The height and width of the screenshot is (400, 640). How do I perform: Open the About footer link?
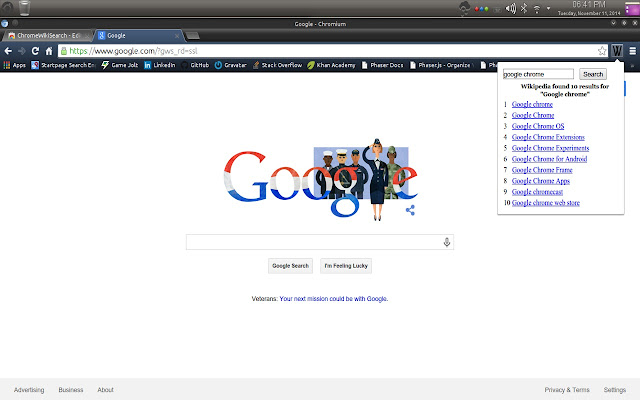[x=105, y=390]
